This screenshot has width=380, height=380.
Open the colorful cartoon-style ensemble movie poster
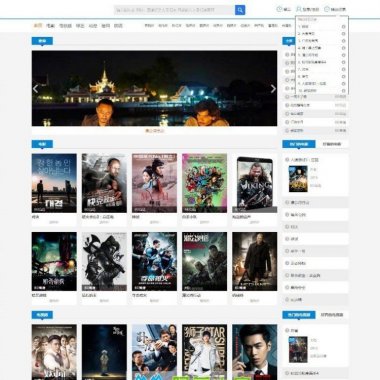click(204, 183)
